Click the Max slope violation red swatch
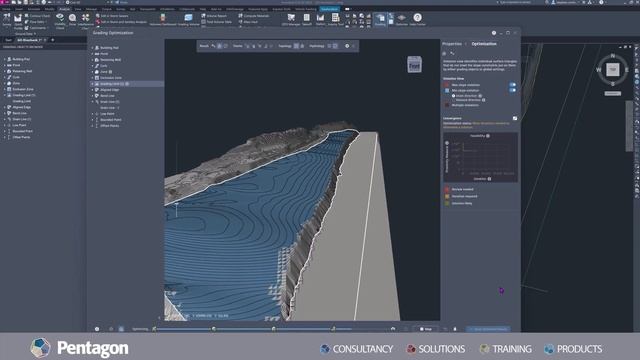Screen dimensions: 640x360 pos(447,85)
